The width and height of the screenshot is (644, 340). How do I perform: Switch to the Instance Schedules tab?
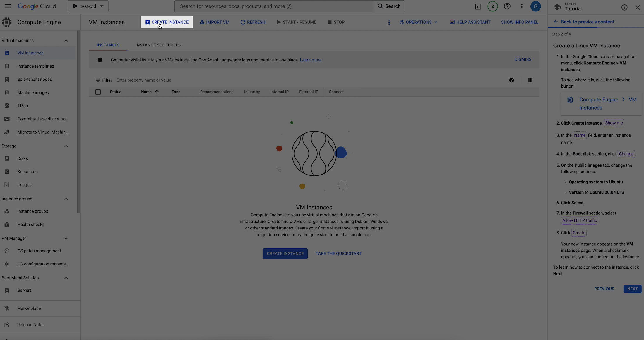click(x=158, y=45)
